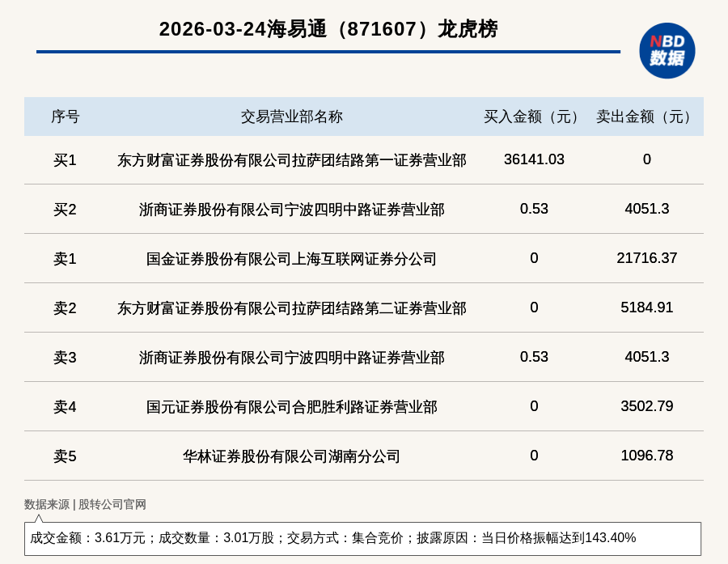Select sell amount 1096.78
The width and height of the screenshot is (728, 564).
(x=647, y=456)
